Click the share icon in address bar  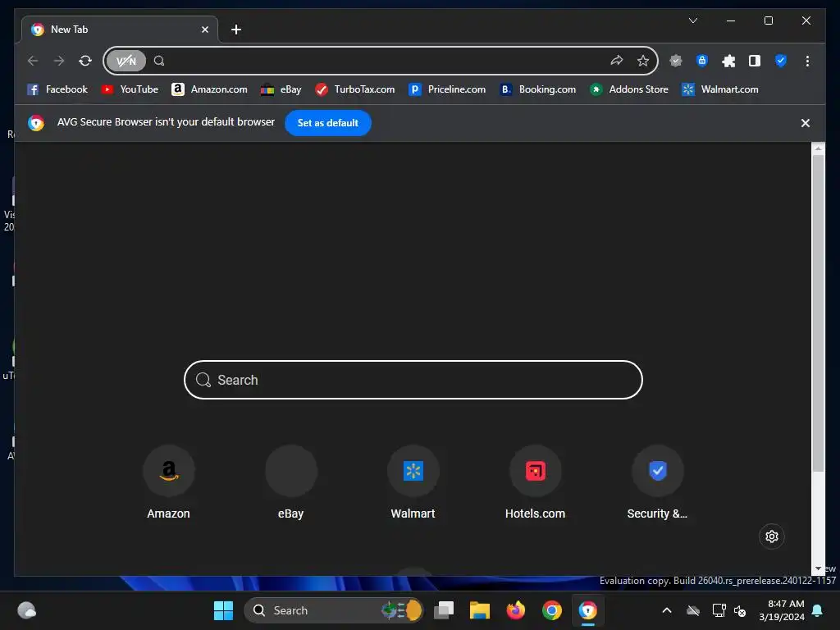[617, 61]
